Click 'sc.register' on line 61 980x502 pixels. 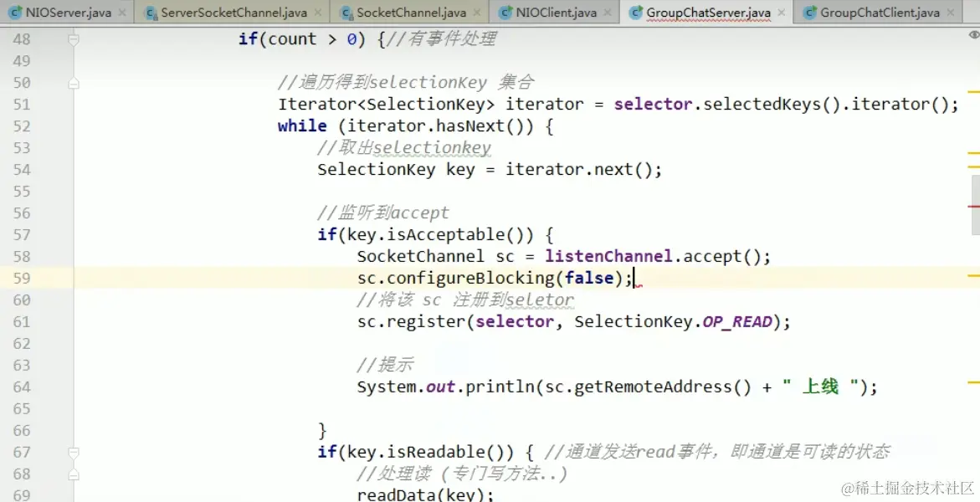point(411,322)
